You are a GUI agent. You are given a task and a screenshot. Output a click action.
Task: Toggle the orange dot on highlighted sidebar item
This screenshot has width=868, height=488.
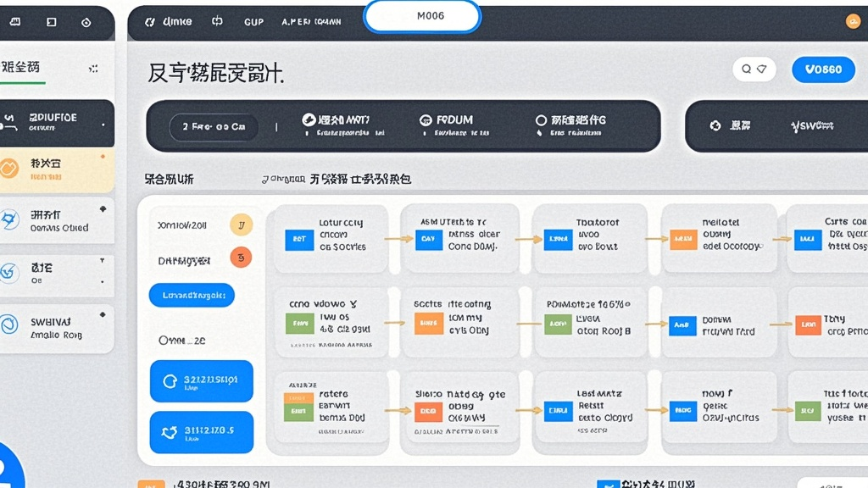pos(103,157)
